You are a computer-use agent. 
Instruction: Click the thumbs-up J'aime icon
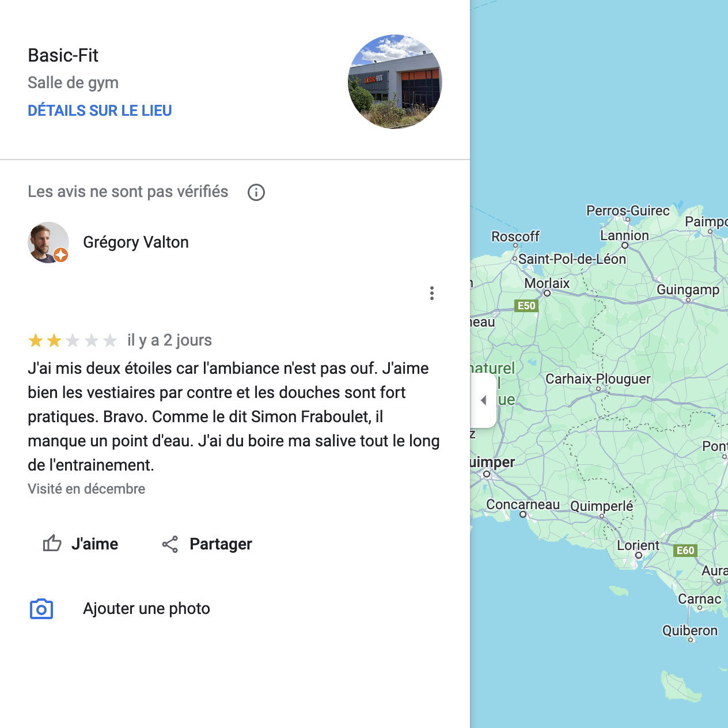(x=52, y=543)
